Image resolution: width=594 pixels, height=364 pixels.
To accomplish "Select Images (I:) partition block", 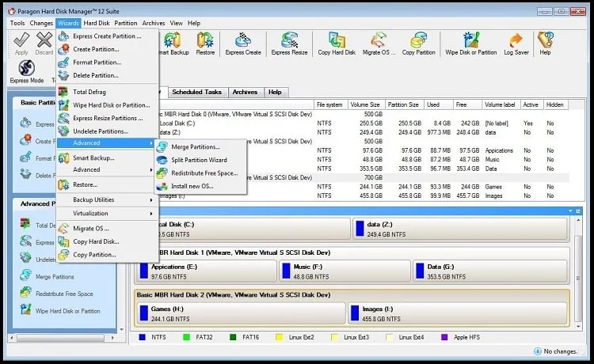I will 458,313.
